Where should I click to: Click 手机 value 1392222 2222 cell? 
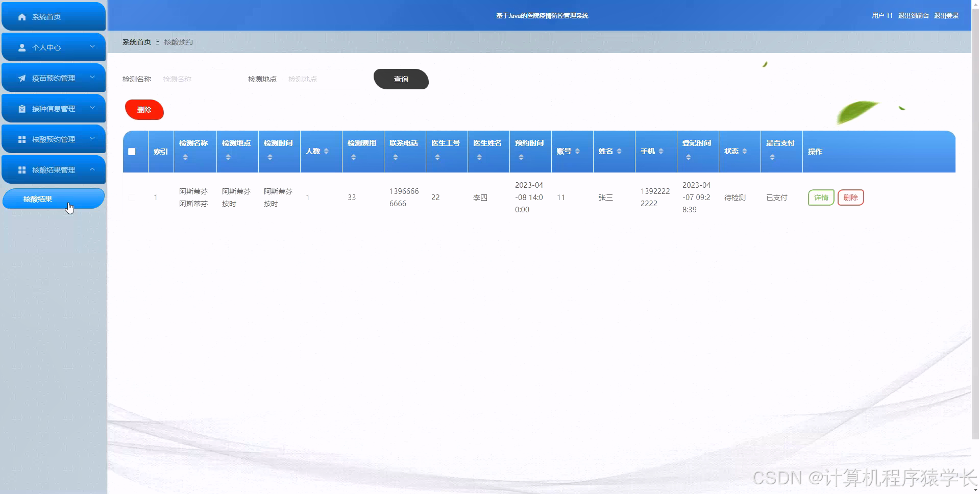point(655,197)
